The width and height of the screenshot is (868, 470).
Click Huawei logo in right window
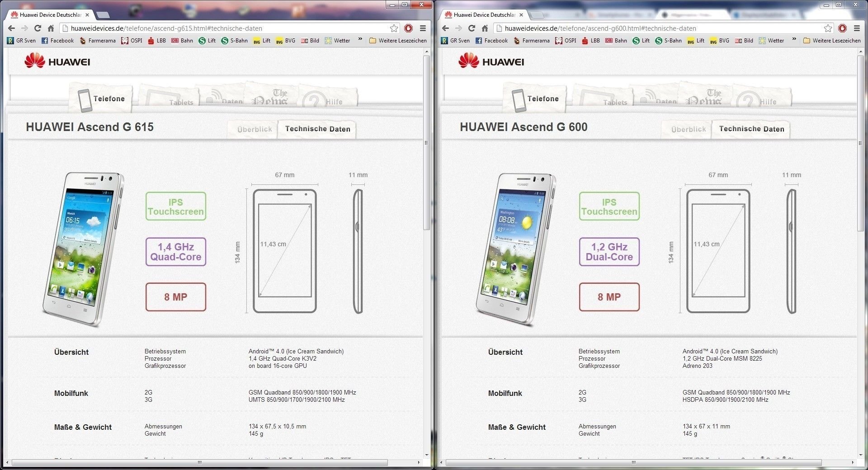[491, 61]
